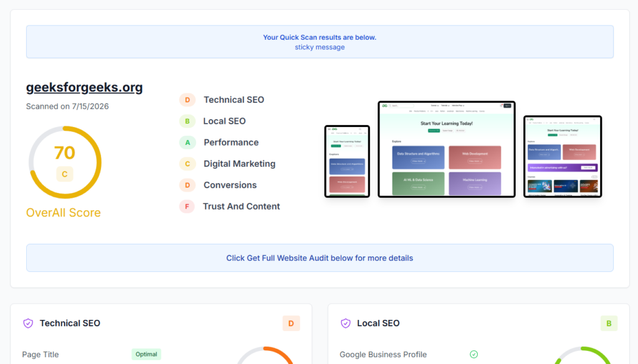638x364 pixels.
Task: Select the Technical SEO category label
Action: point(234,100)
